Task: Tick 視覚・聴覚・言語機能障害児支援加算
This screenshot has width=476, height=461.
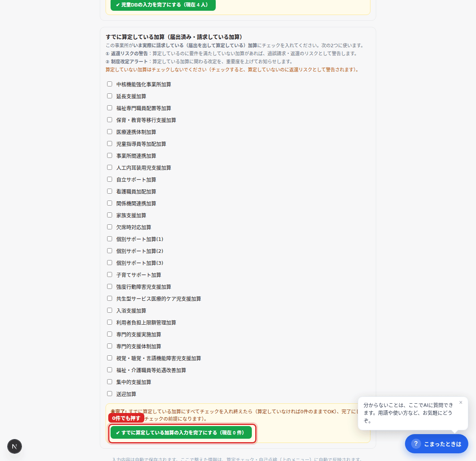Action: [x=109, y=358]
